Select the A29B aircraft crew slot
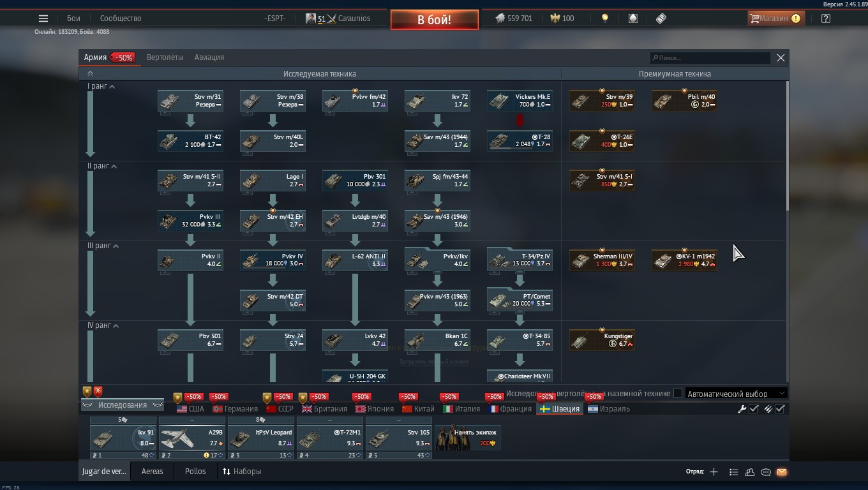Viewport: 868px width, 490px height. pyautogui.click(x=192, y=438)
